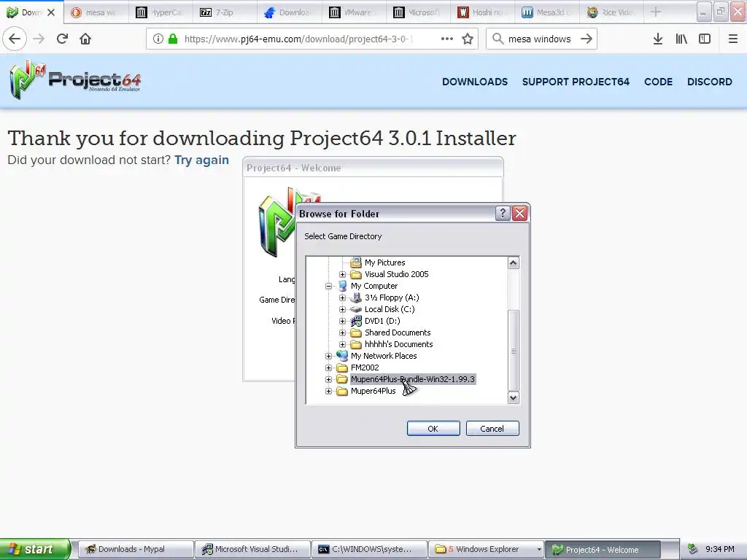Open the hamburger application menu
This screenshot has height=560, width=747.
coord(733,39)
